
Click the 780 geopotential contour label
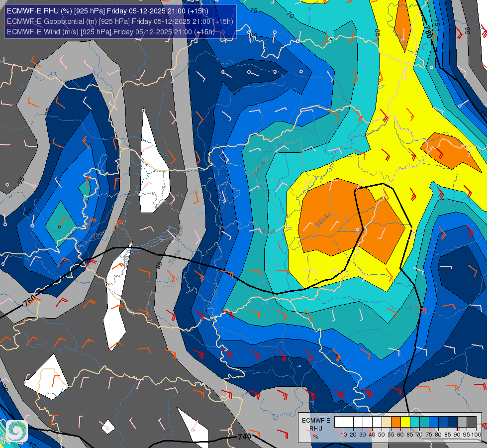428,33
